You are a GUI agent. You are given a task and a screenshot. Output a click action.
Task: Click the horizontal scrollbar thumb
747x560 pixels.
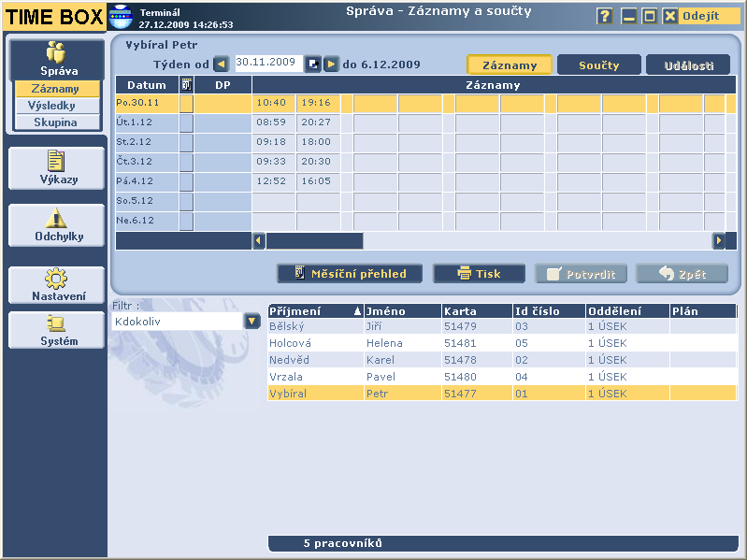pyautogui.click(x=314, y=240)
